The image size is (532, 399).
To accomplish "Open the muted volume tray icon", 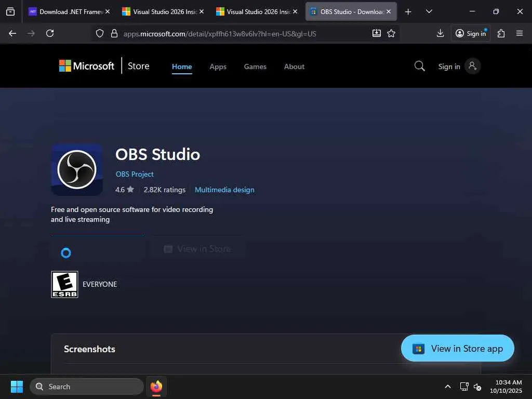I will click(477, 387).
